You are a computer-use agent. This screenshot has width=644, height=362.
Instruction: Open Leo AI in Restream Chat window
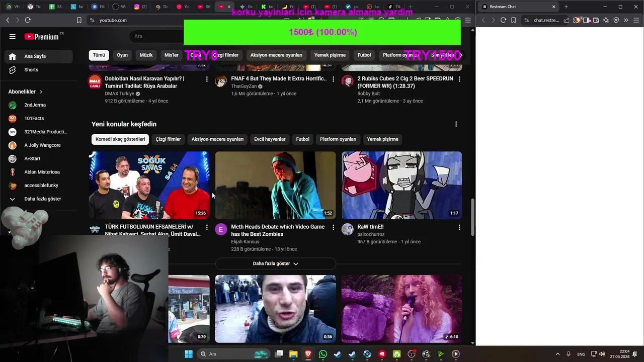click(x=606, y=20)
